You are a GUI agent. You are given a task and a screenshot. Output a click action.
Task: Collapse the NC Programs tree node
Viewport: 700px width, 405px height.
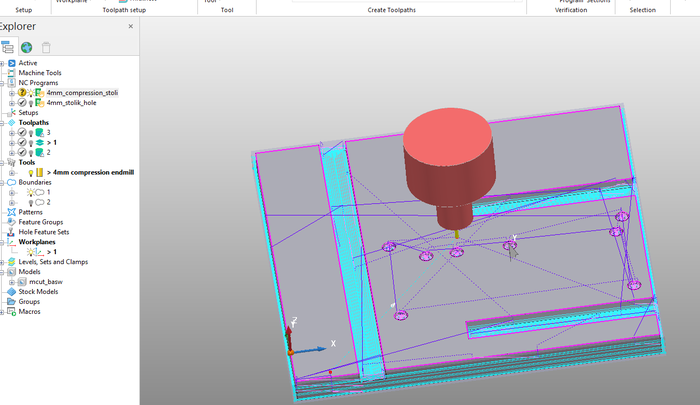[x=2, y=83]
